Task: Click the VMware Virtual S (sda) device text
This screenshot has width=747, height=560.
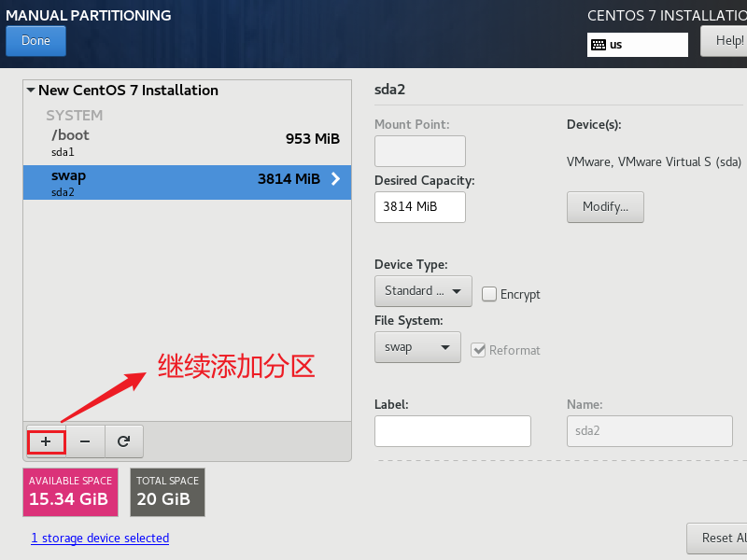Action: pyautogui.click(x=654, y=161)
